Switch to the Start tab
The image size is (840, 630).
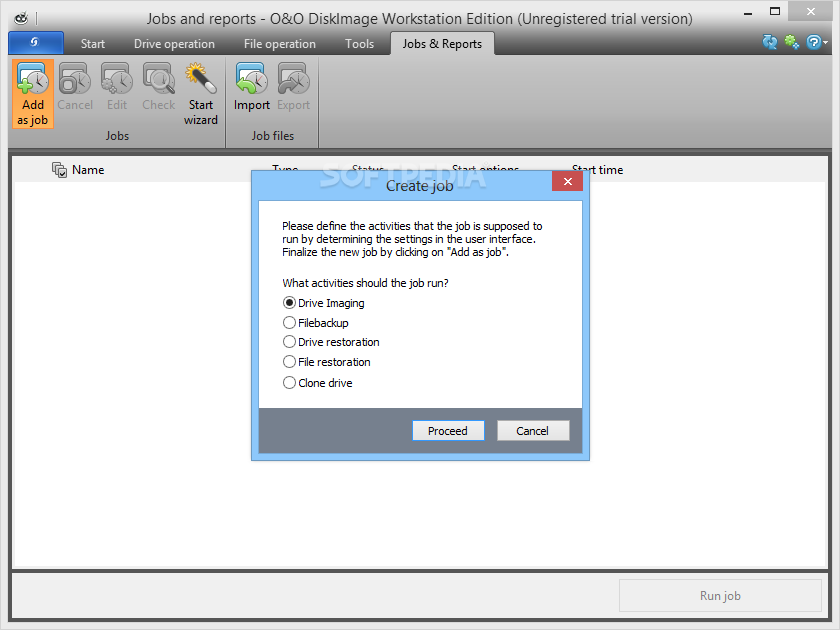[x=93, y=44]
